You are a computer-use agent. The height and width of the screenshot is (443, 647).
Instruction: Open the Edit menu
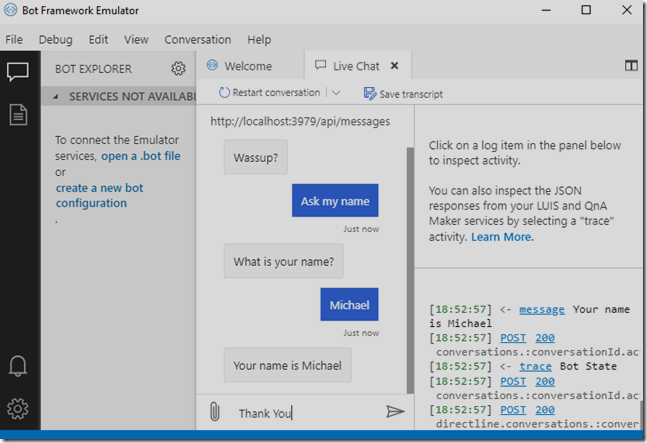point(98,40)
